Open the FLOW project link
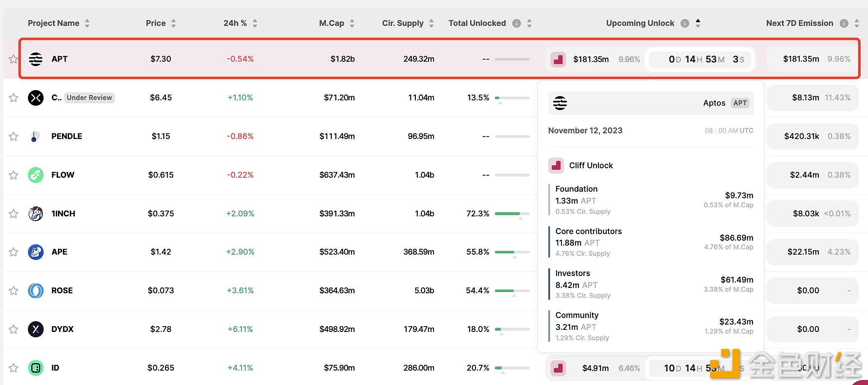 coord(63,175)
